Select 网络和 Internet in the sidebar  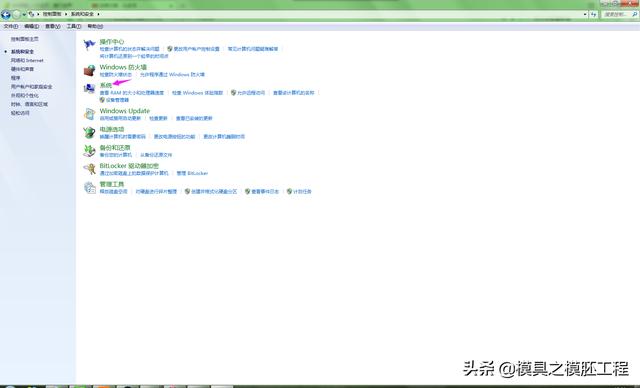tap(27, 60)
